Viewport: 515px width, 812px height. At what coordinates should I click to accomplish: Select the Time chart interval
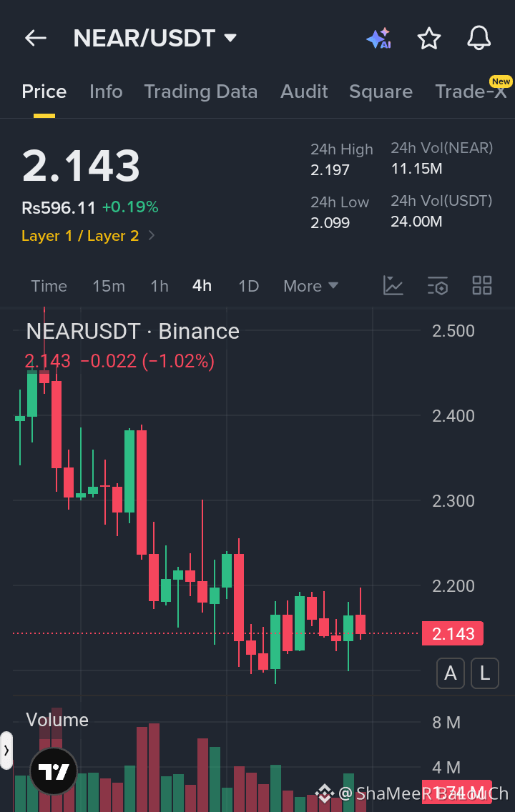[x=49, y=286]
